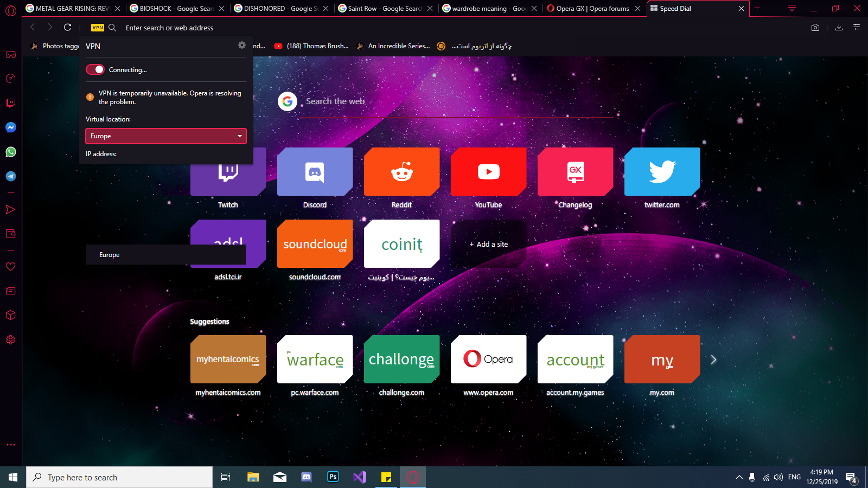Image resolution: width=868 pixels, height=488 pixels.
Task: Take a snapshot with camera icon
Action: 815,27
